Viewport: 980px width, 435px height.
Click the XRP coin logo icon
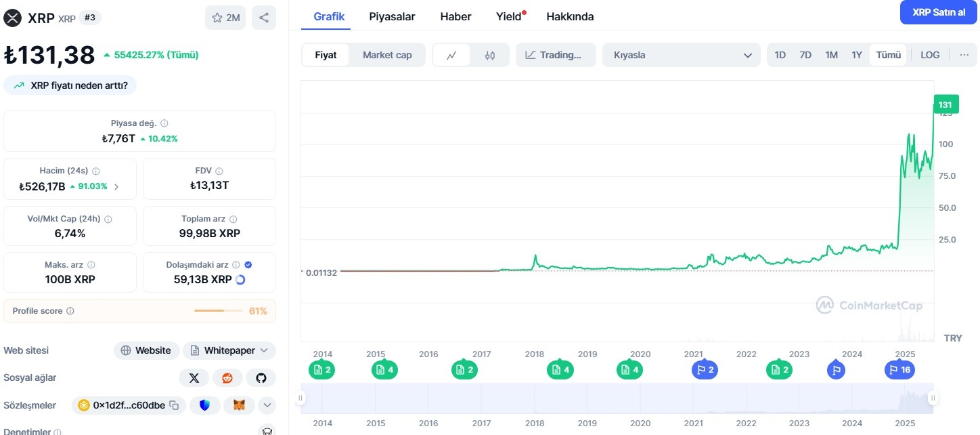[13, 18]
